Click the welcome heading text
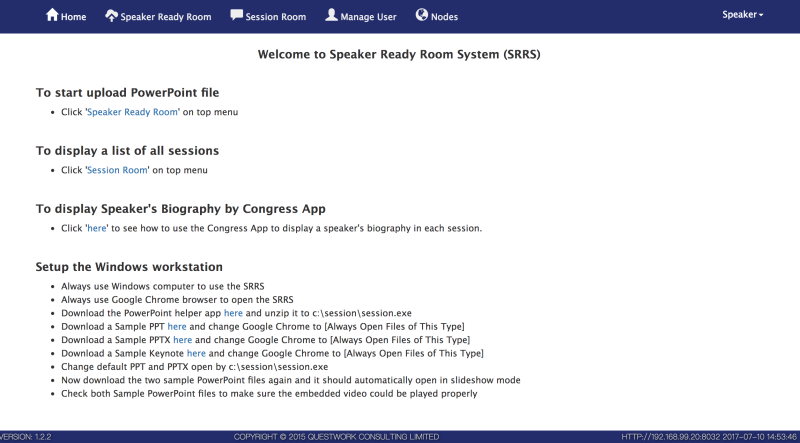 coord(399,54)
